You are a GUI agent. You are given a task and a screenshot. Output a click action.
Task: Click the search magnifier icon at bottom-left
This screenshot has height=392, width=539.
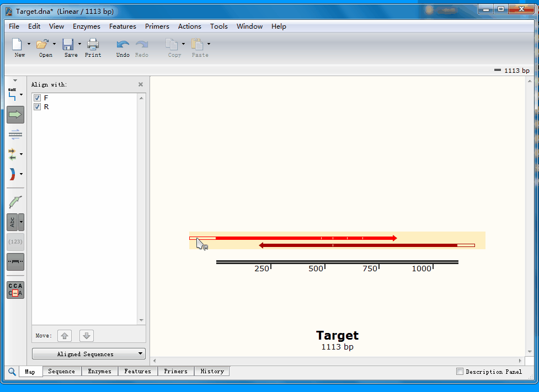tap(12, 372)
